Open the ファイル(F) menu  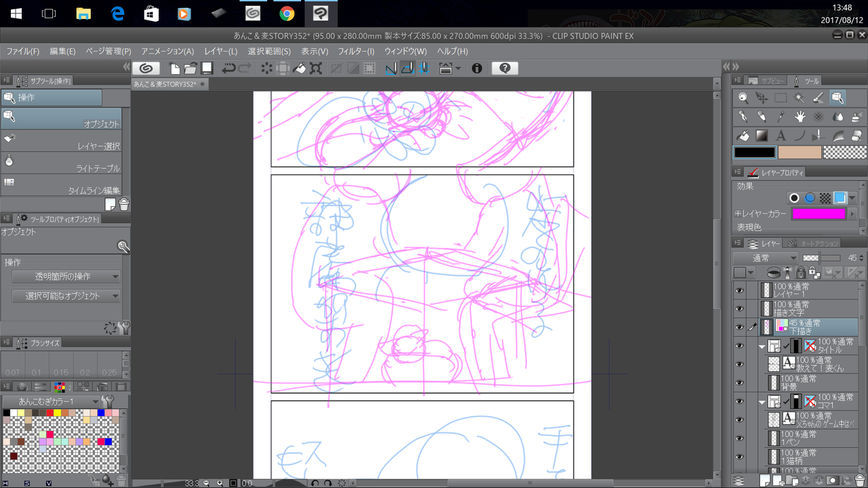pos(23,52)
